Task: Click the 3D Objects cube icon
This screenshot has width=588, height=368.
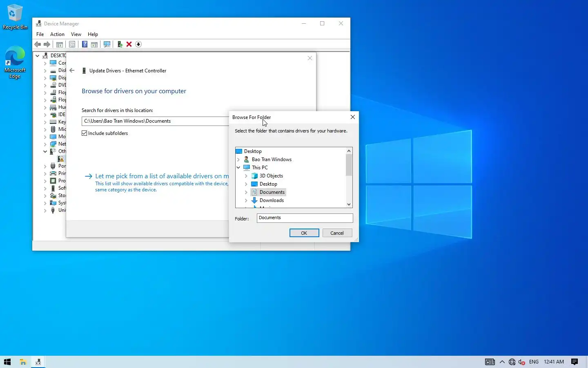Action: pyautogui.click(x=254, y=176)
